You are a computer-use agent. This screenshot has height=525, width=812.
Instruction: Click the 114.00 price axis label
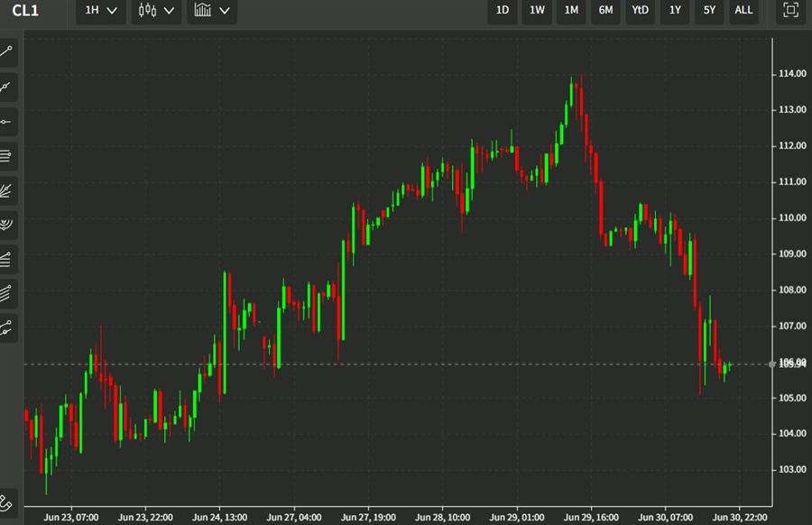tap(792, 74)
